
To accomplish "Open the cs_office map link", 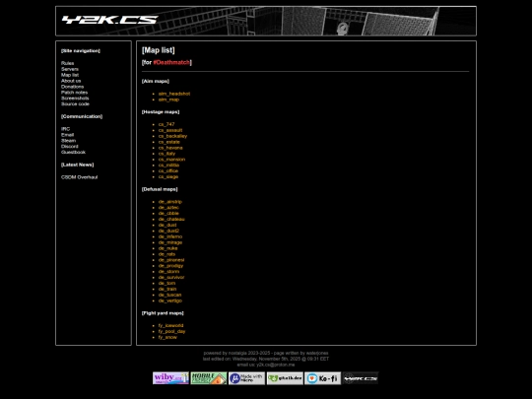I will click(168, 171).
